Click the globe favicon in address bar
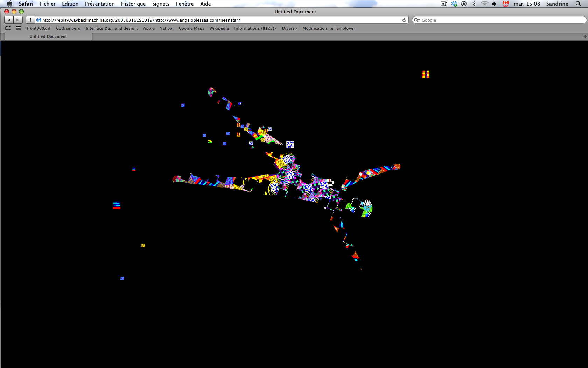This screenshot has width=588, height=368. click(39, 20)
